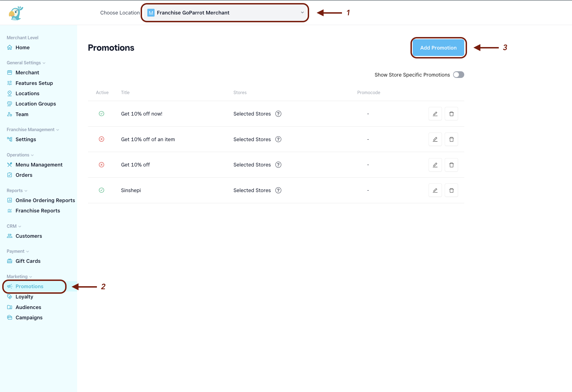This screenshot has width=572, height=392.
Task: Click the 'Add Promotion' button
Action: 438,48
